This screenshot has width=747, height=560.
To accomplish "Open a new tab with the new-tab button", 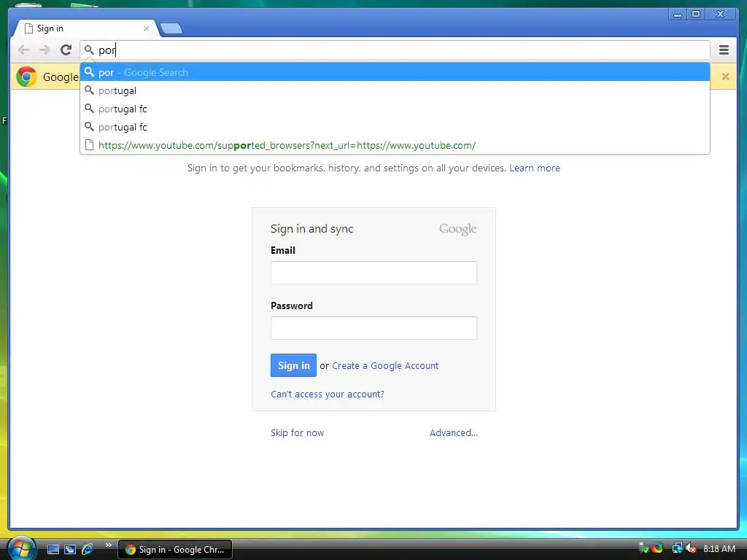I will (171, 29).
